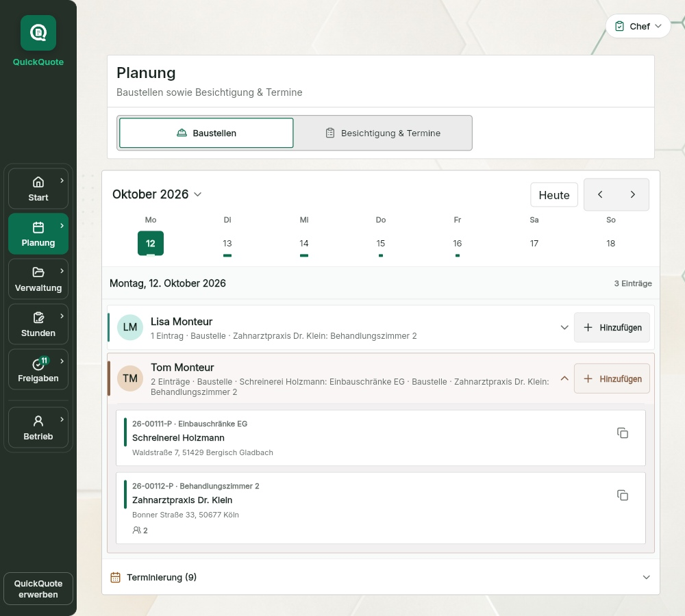Expand the Start submenu chevron

click(62, 180)
